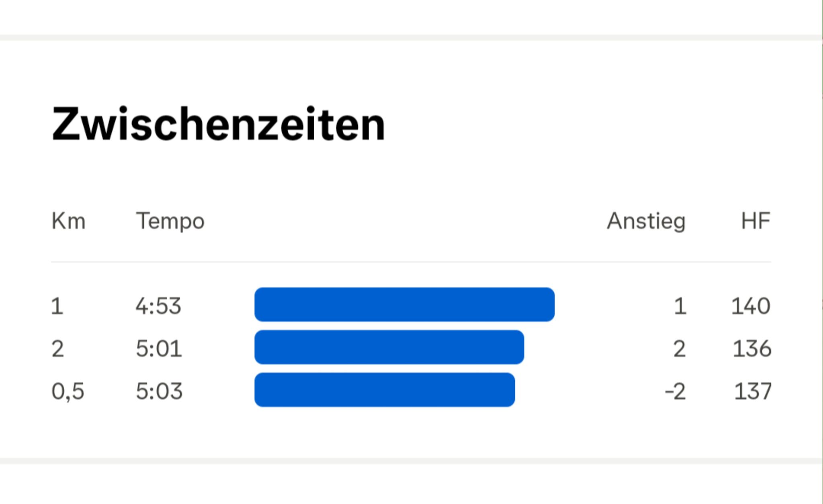
Task: Click the split number 2 in Km column
Action: [x=57, y=349]
